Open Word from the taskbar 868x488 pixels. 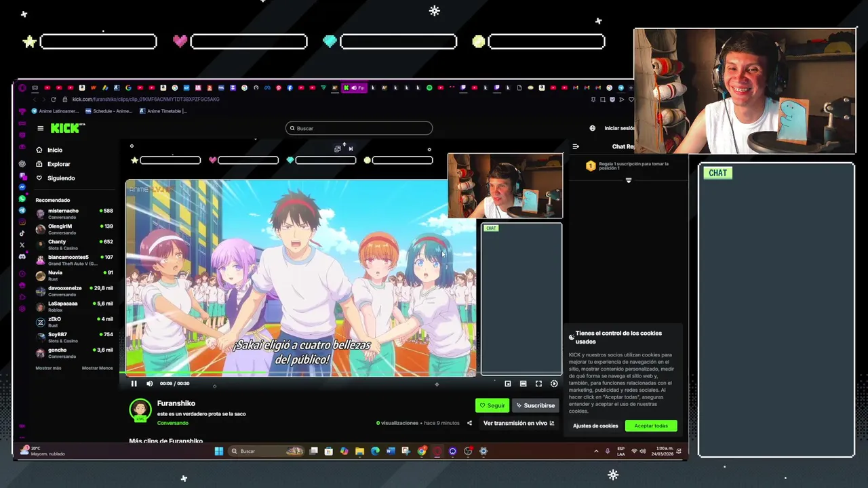point(391,451)
